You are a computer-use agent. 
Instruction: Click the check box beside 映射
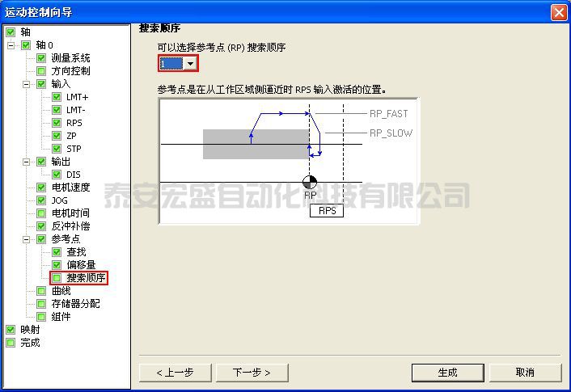(11, 330)
